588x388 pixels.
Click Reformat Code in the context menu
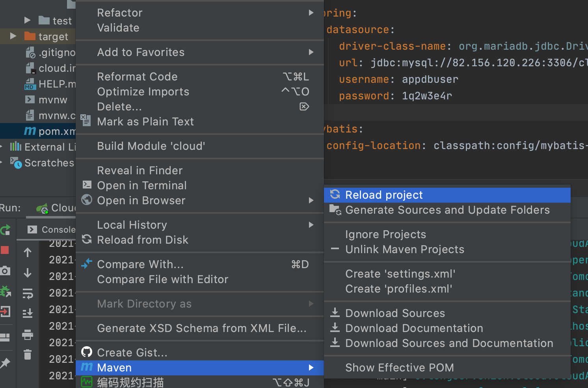click(x=137, y=76)
